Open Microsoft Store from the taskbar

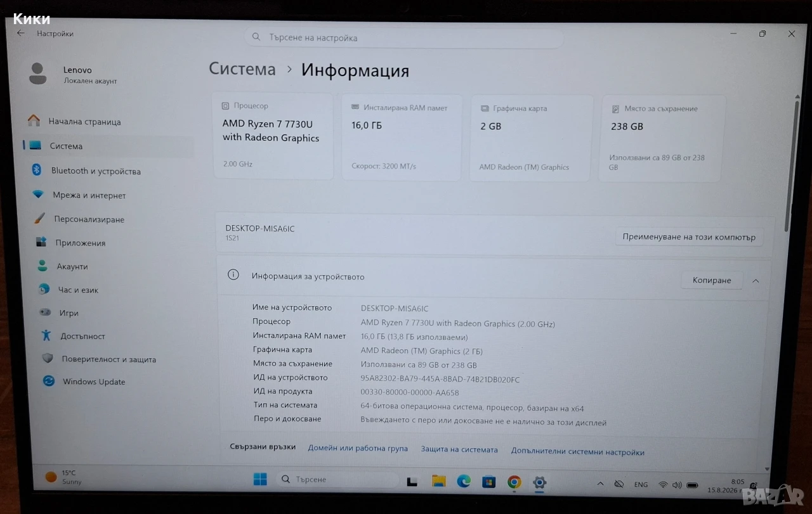click(x=488, y=482)
